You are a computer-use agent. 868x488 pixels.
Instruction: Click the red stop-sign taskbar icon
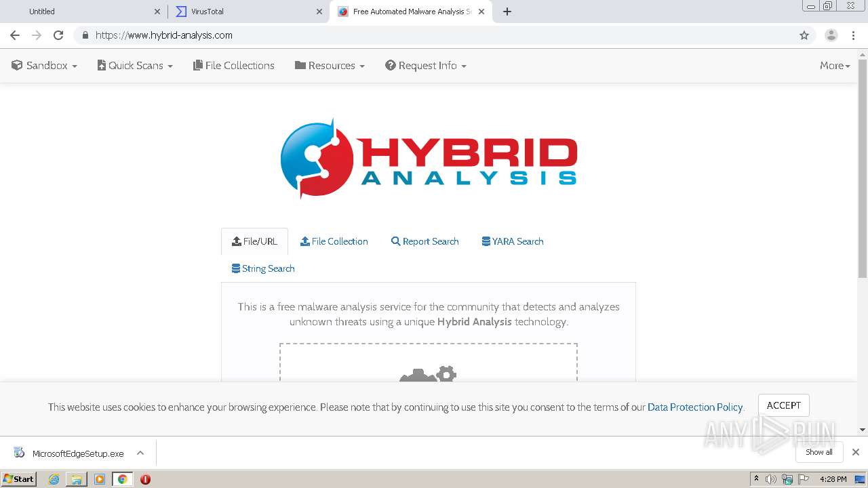click(x=145, y=479)
